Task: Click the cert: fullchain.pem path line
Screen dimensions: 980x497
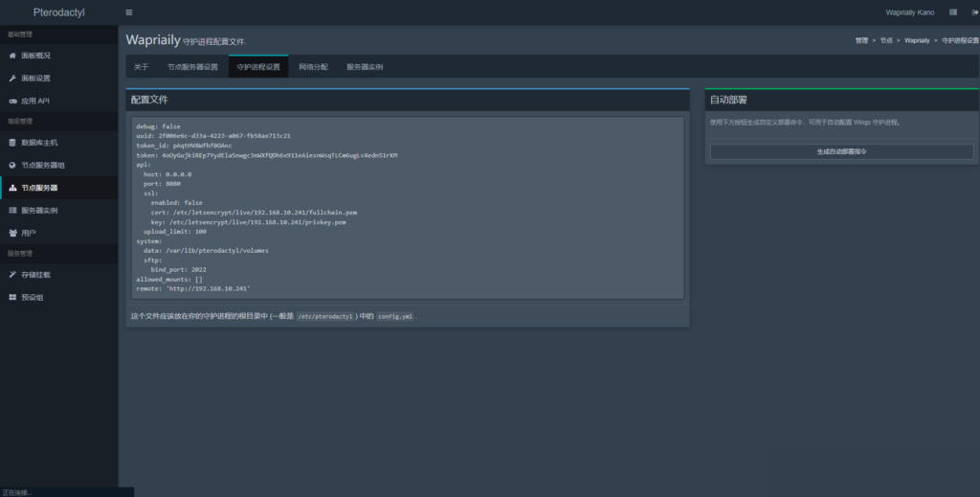Action: coord(254,213)
